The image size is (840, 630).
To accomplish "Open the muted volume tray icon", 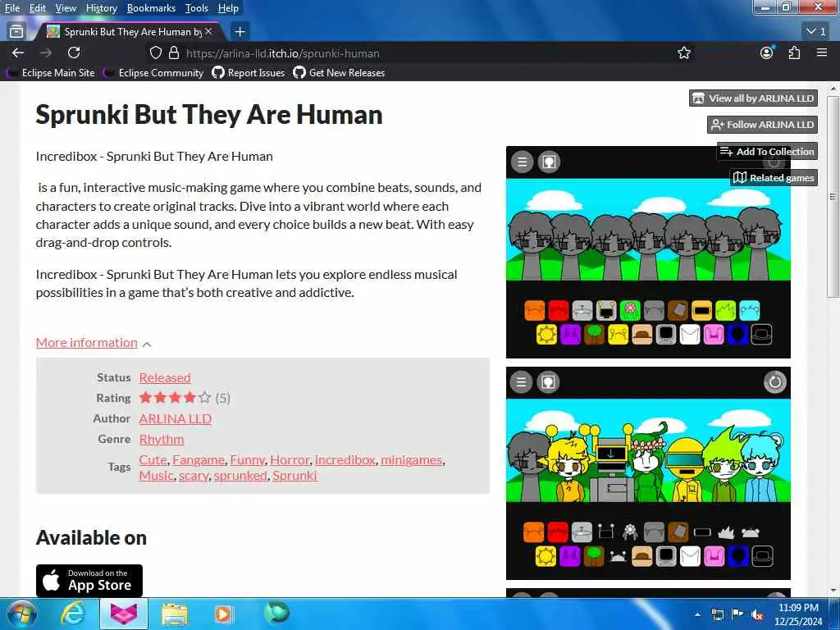I will (x=757, y=615).
